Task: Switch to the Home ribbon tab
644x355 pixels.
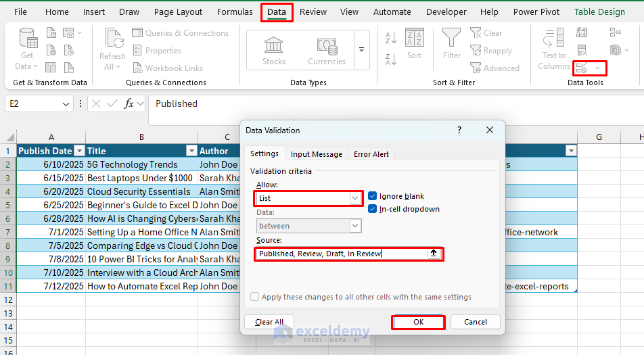Action: (57, 12)
